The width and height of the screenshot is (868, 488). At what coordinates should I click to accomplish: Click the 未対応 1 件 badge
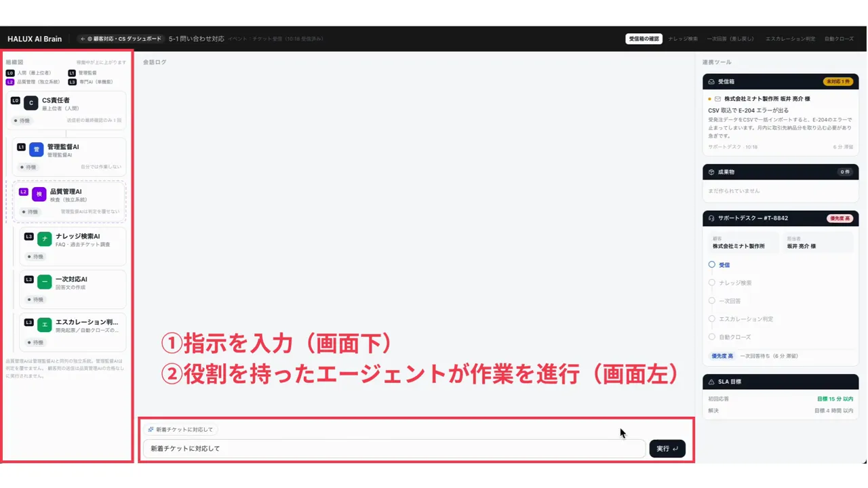tap(837, 81)
